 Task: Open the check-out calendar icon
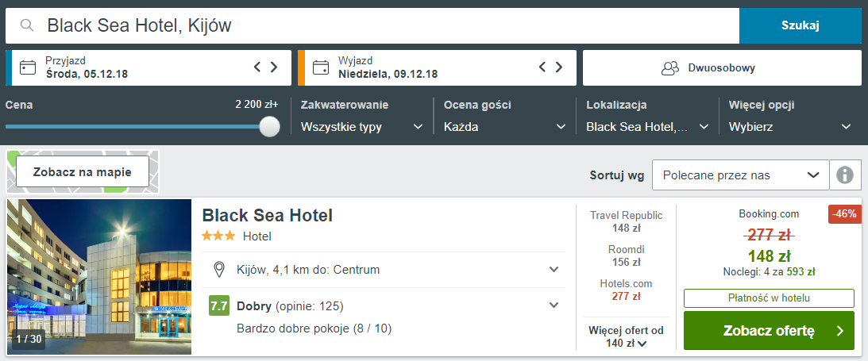[x=321, y=67]
